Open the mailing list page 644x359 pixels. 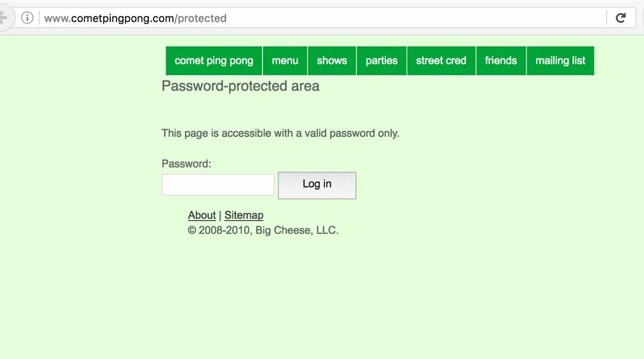tap(560, 60)
